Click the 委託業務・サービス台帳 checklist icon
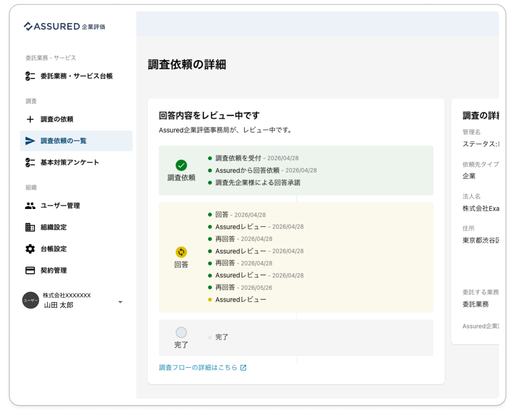 click(30, 76)
